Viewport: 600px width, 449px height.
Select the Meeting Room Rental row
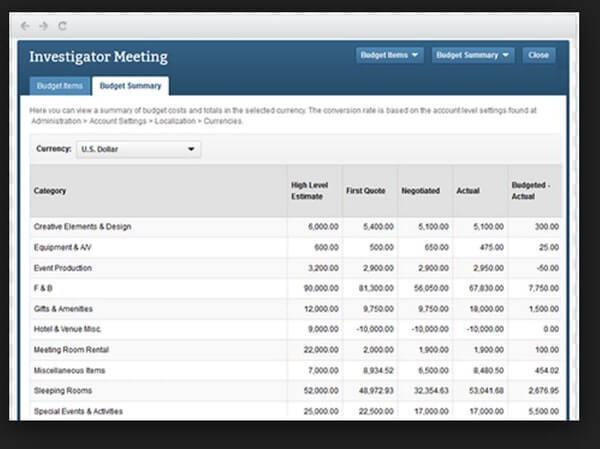tap(72, 349)
